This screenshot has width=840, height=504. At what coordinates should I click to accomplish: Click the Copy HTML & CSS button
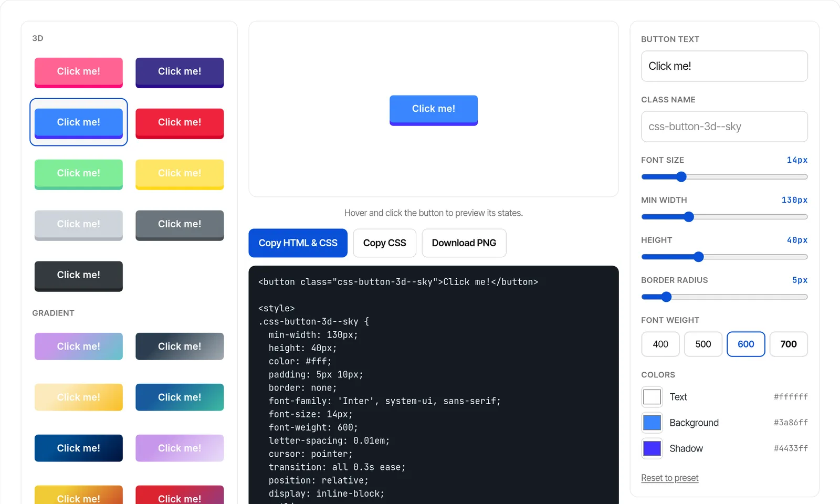point(298,243)
